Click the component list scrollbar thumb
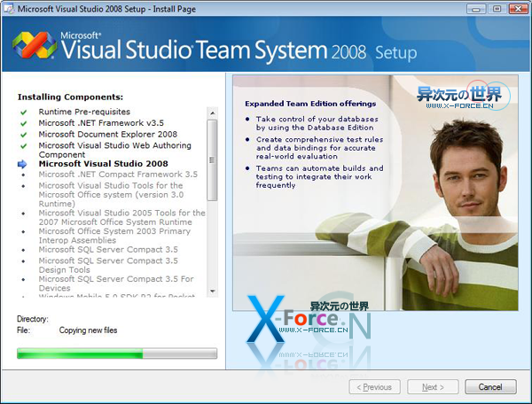This screenshot has height=404, width=532. pos(213,160)
